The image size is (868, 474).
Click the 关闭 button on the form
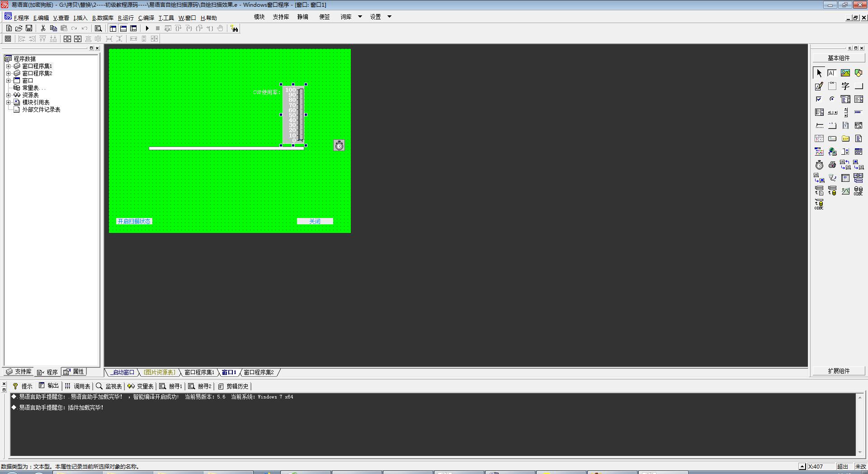click(x=315, y=221)
